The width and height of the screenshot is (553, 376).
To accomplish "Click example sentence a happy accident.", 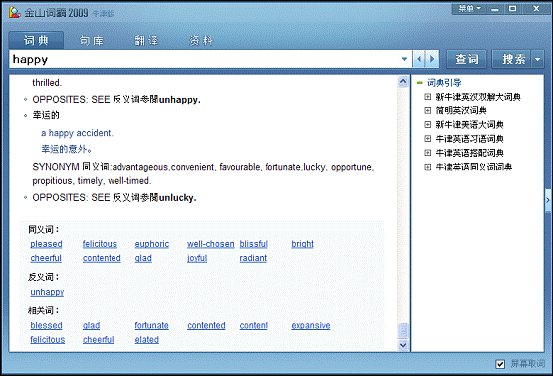I will 77,133.
